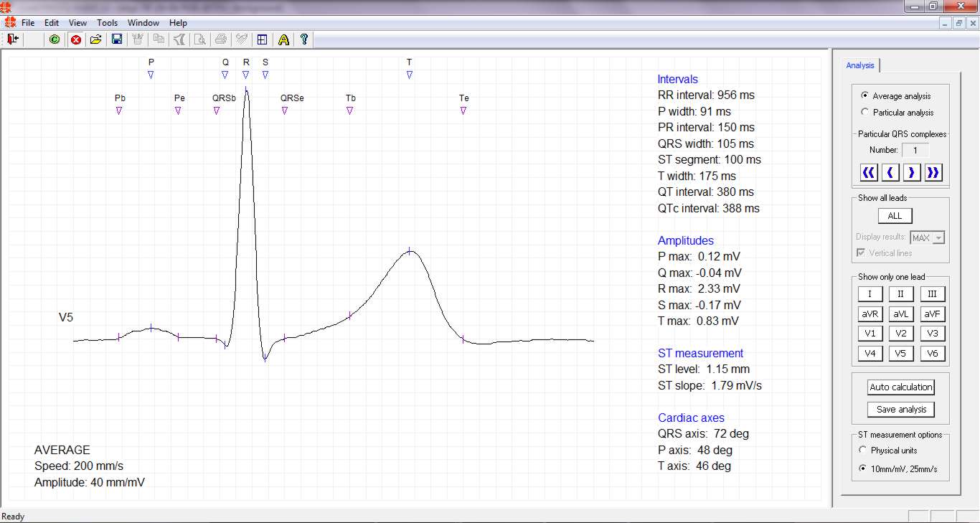Jump to first QRS complex
Screen dimensions: 980x523
point(869,172)
